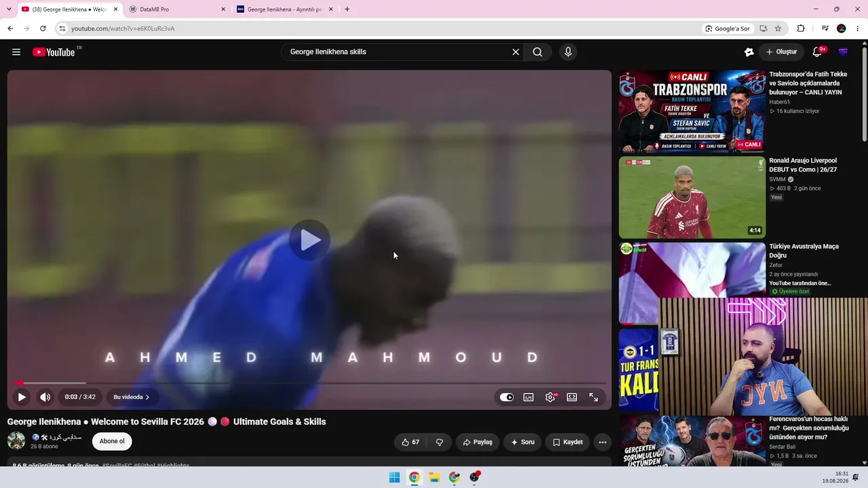868x488 pixels.
Task: Open more actions with the three-dot button
Action: tap(602, 442)
